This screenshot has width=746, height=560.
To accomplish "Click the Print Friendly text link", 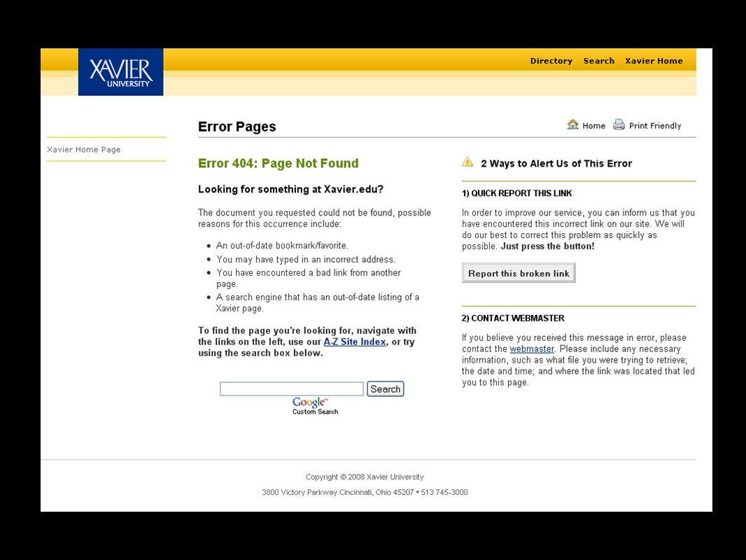I will (x=655, y=125).
